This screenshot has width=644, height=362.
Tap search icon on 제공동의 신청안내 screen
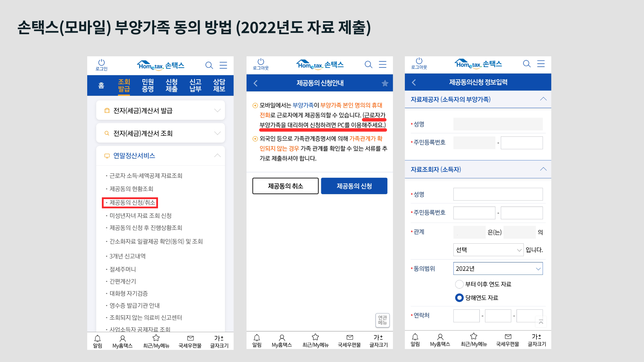tap(369, 64)
